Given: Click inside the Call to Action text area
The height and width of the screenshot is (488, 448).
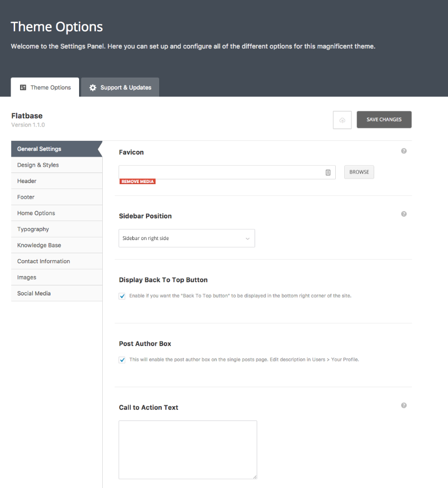Looking at the screenshot, I should point(188,449).
